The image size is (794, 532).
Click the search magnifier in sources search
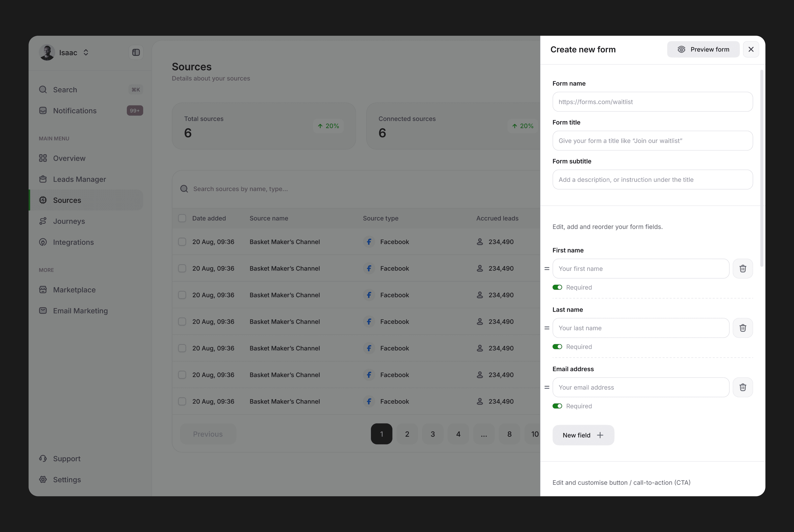click(184, 189)
